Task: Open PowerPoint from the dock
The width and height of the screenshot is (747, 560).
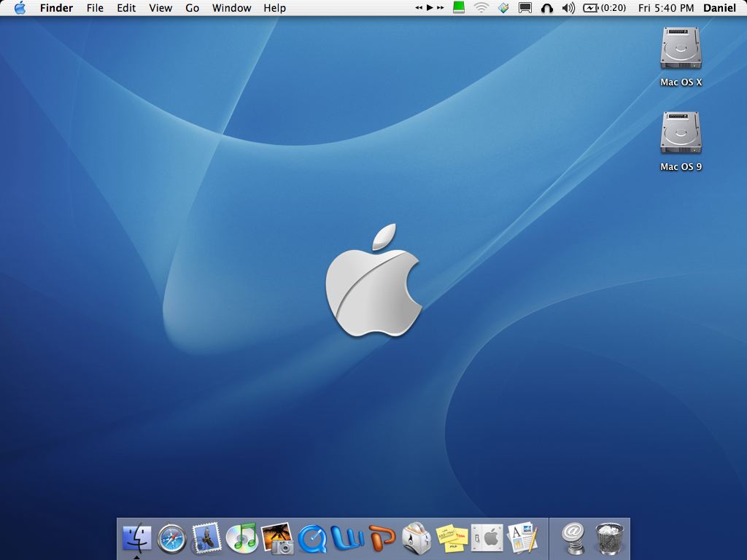Action: (382, 539)
